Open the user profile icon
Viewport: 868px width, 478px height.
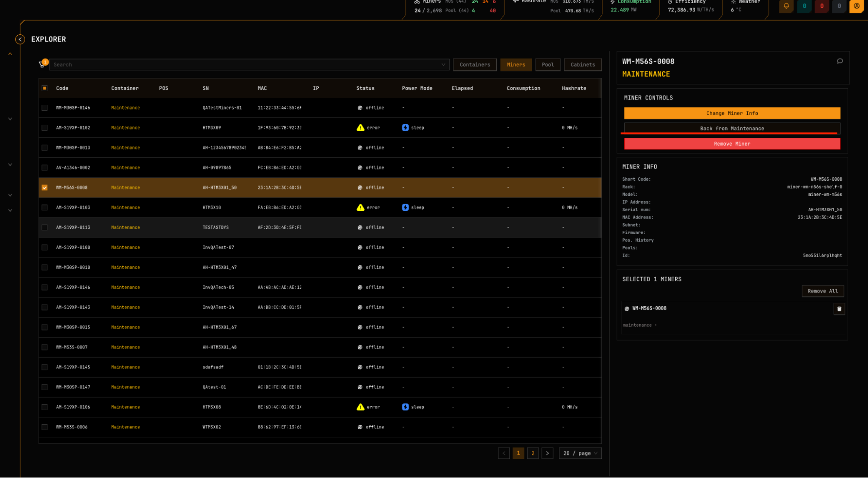pyautogui.click(x=856, y=6)
